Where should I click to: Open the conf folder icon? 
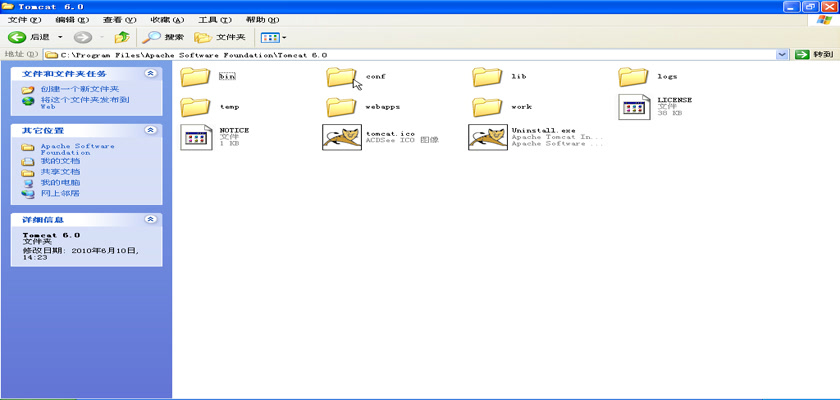click(x=341, y=77)
